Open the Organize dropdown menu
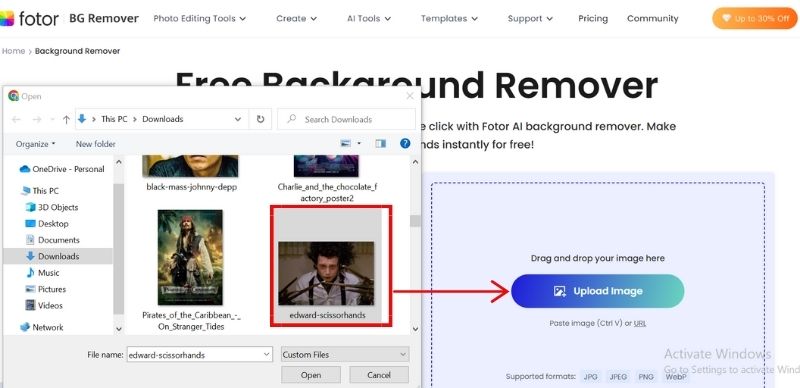Screen dimensions: 800x388 tap(36, 144)
